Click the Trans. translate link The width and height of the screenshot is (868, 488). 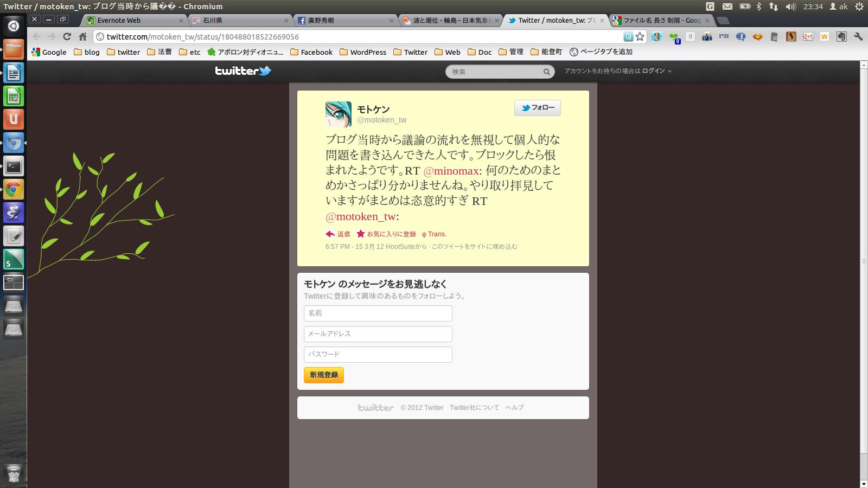434,234
